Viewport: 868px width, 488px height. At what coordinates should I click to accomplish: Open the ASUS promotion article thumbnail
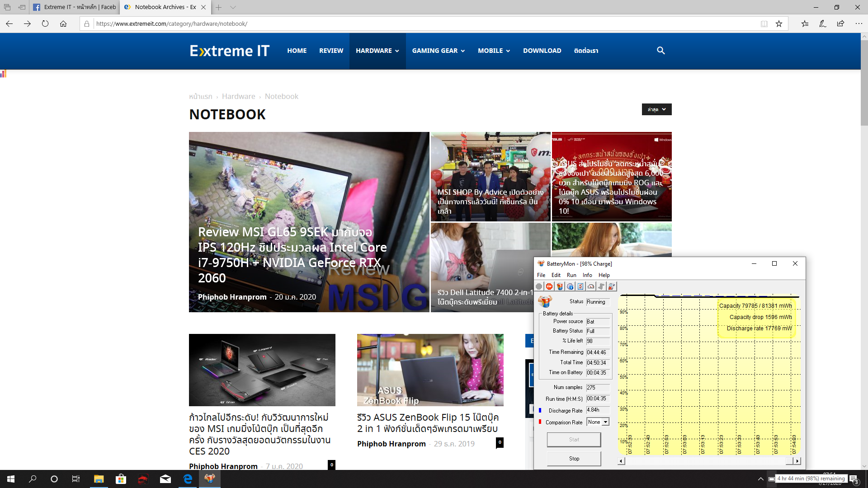click(612, 177)
